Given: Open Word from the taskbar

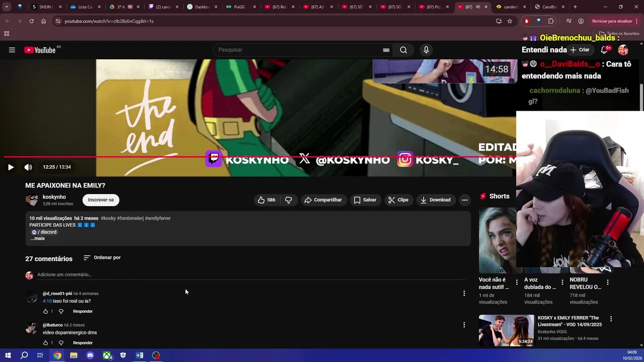Looking at the screenshot, I should (x=139, y=355).
